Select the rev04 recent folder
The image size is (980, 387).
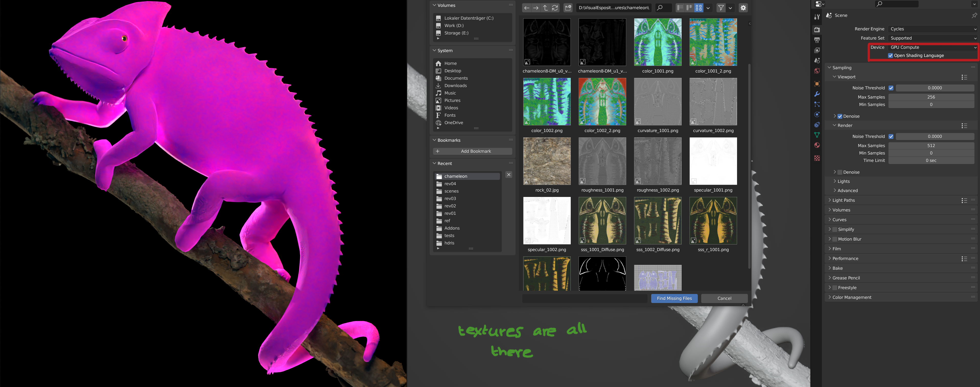pos(450,184)
